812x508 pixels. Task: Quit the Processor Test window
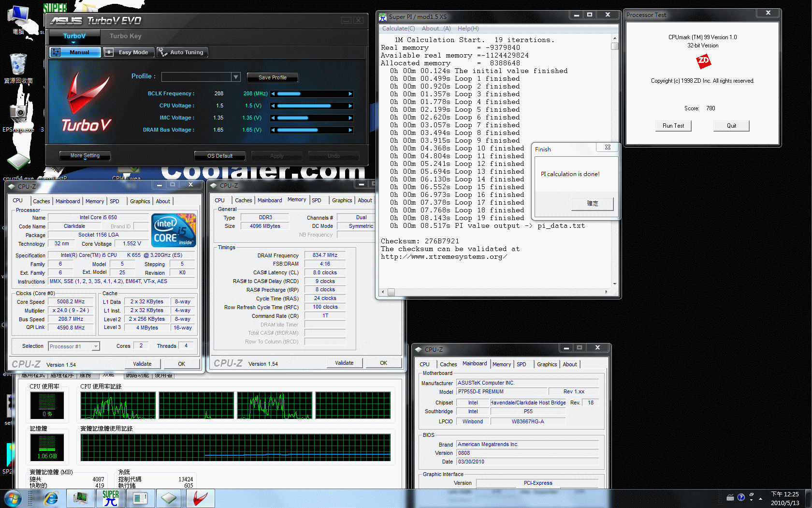coord(732,126)
